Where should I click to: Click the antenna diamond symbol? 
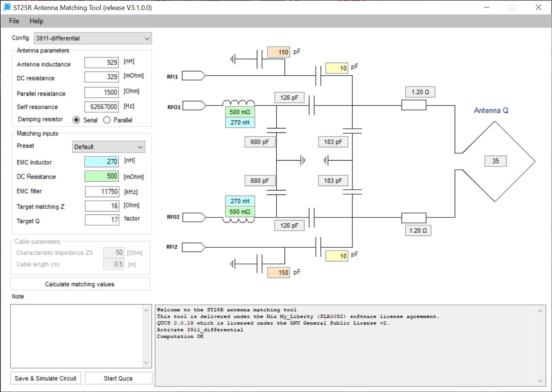[x=495, y=162]
